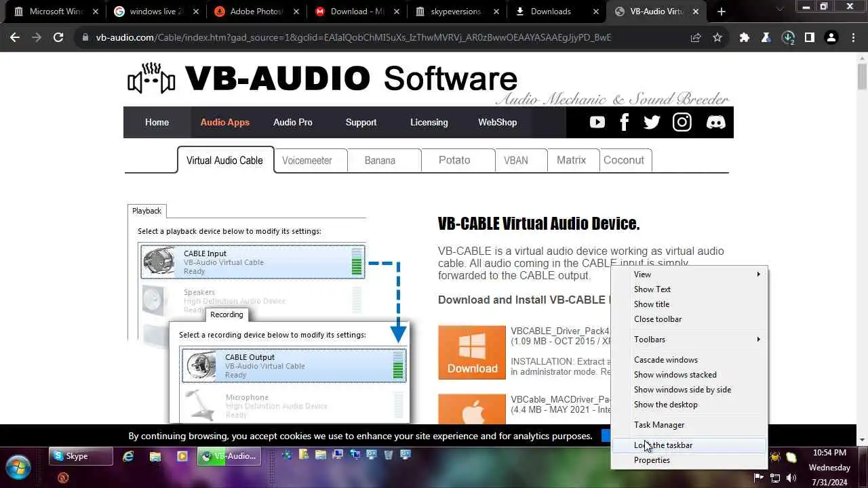This screenshot has width=868, height=488.
Task: Open the Chrome downloads indicator icon
Action: [788, 38]
